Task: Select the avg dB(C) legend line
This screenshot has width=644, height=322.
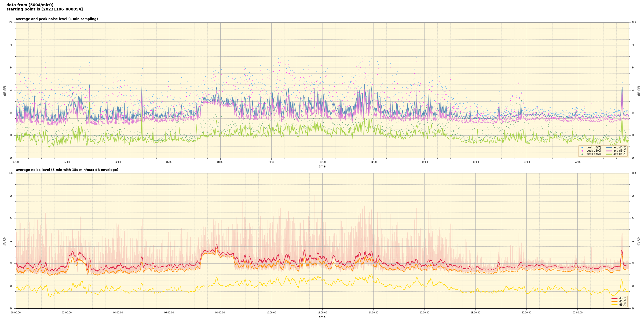Action: pyautogui.click(x=609, y=151)
